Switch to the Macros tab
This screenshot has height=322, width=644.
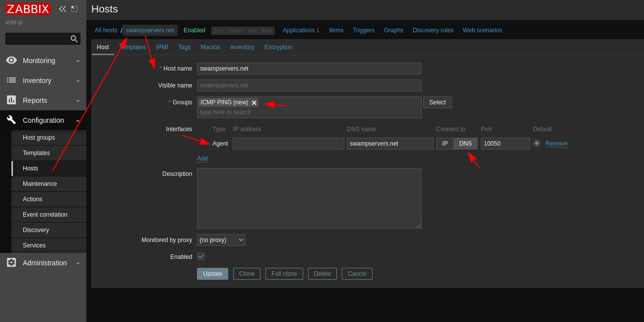pyautogui.click(x=210, y=47)
